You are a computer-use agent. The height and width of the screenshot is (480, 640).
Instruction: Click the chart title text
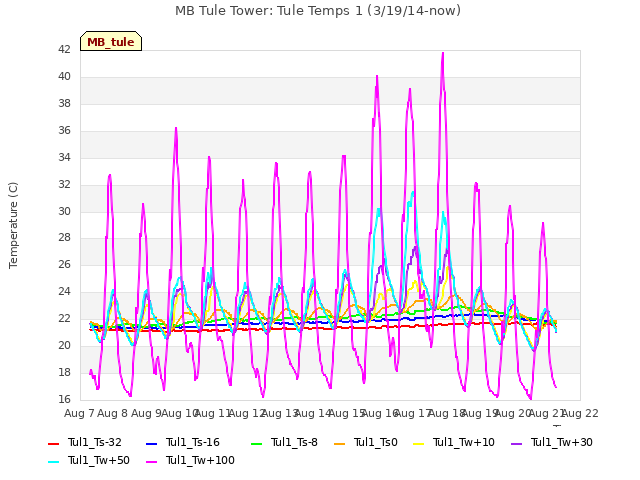click(x=318, y=11)
